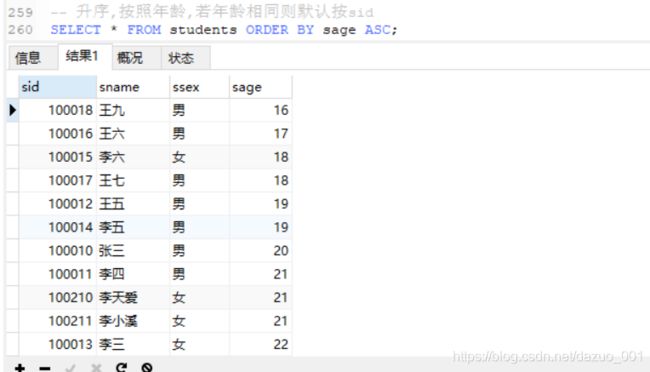Open the 信息 tab
This screenshot has width=650, height=372.
(33, 58)
